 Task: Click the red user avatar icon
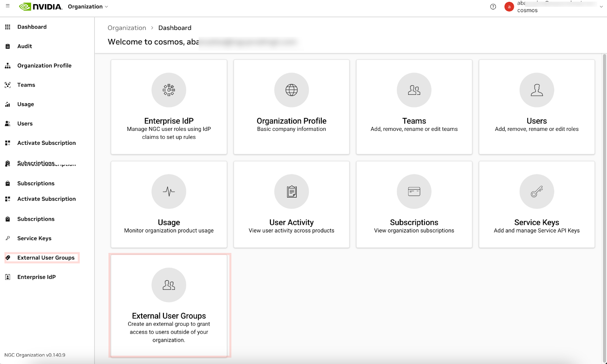tap(509, 7)
